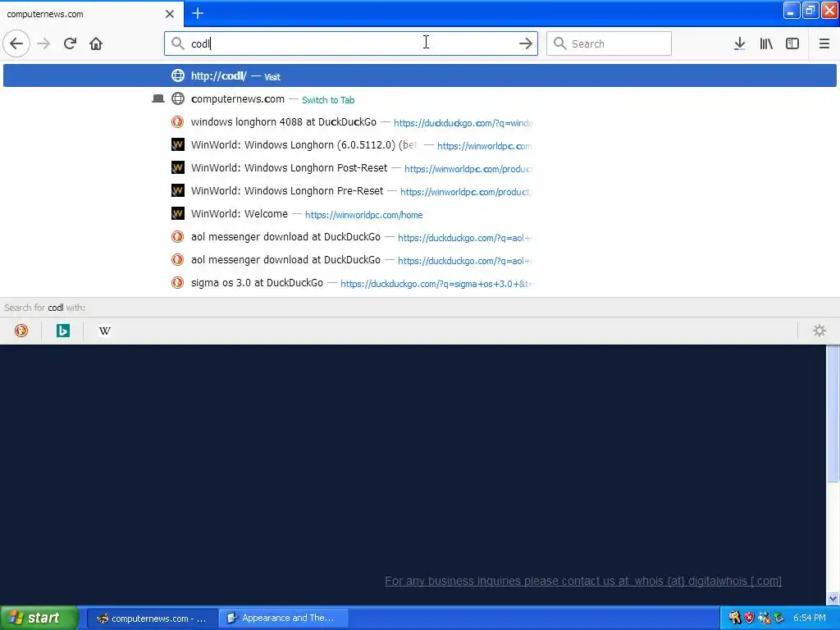Click the Search input field

point(609,43)
